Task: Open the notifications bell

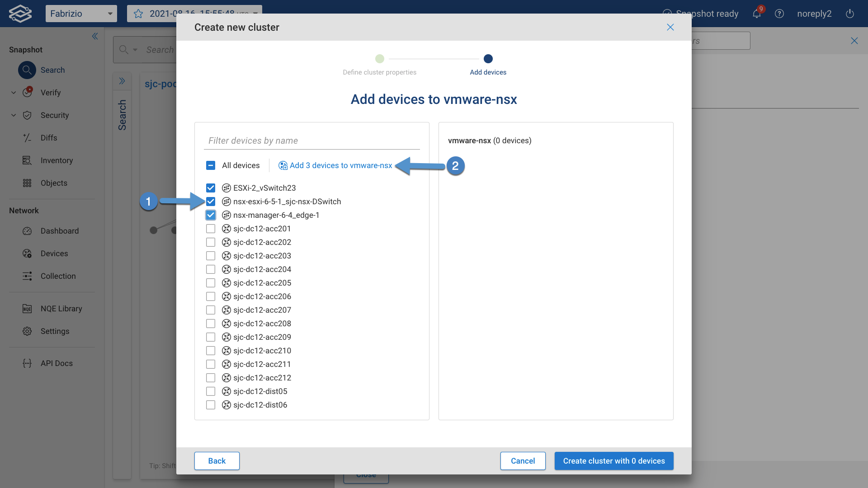Action: (756, 14)
